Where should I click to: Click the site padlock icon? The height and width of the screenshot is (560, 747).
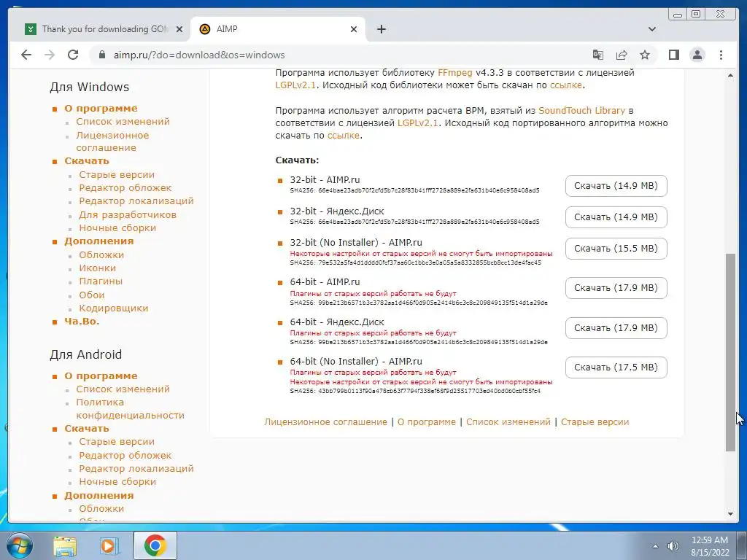[101, 55]
